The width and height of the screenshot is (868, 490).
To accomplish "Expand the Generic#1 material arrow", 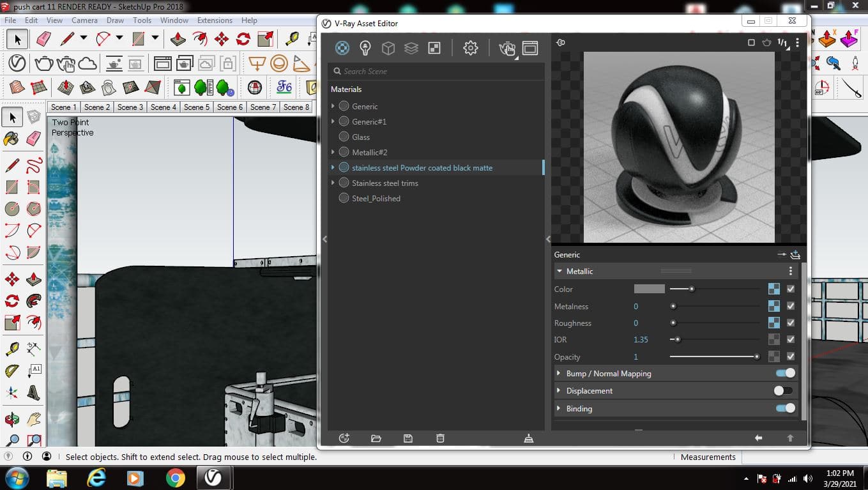I will 333,121.
